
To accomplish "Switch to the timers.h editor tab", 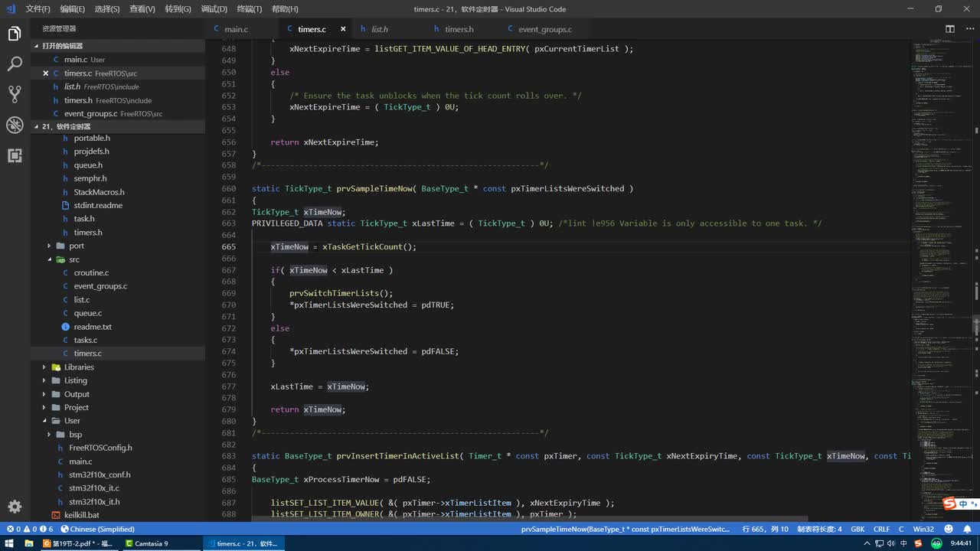I will pyautogui.click(x=459, y=29).
